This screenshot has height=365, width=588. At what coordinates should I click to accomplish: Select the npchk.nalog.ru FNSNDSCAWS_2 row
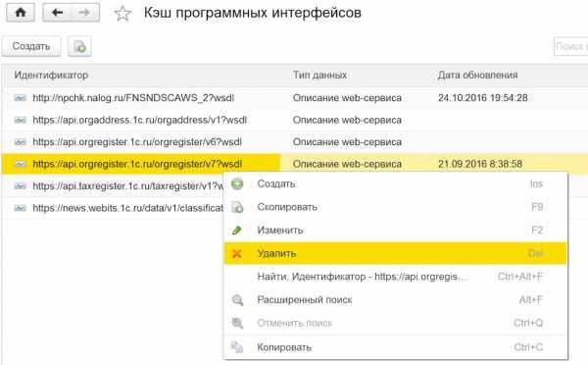[295, 98]
